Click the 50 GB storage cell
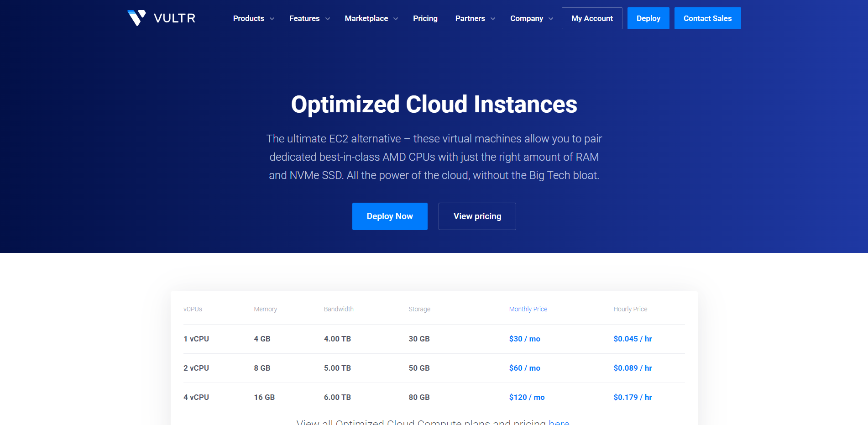Viewport: 868px width, 425px height. point(419,368)
